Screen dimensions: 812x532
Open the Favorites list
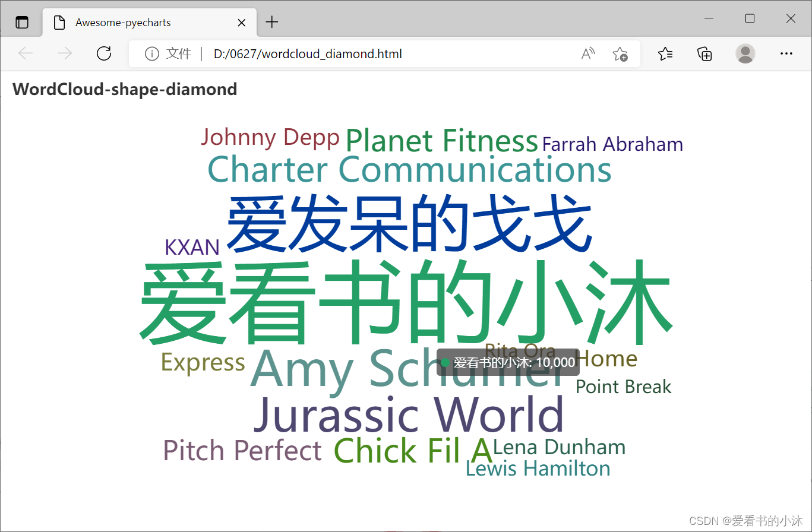click(665, 54)
